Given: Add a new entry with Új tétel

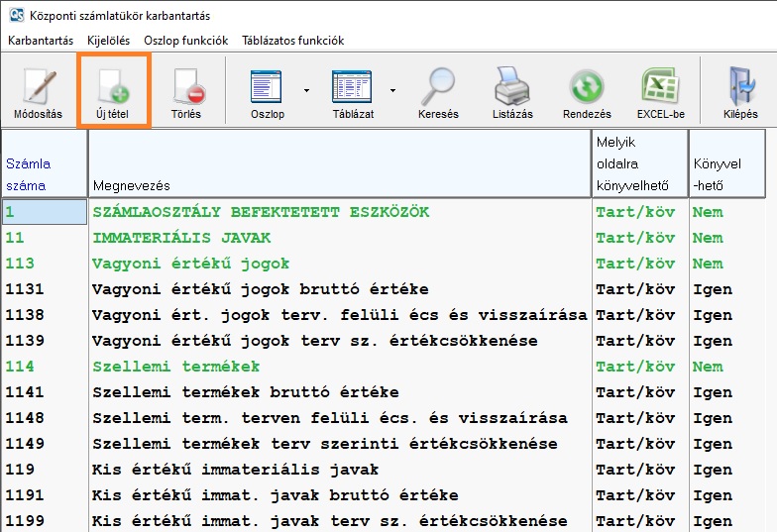Looking at the screenshot, I should (x=112, y=90).
